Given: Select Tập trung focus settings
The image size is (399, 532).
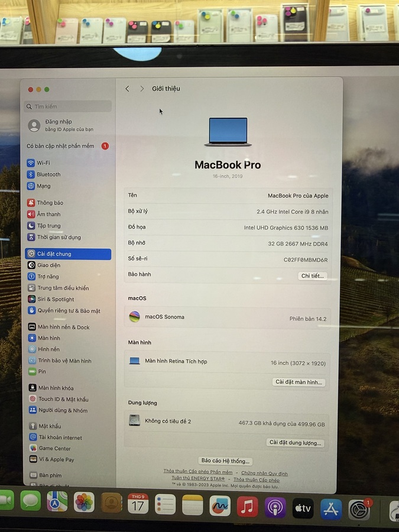Looking at the screenshot, I should (x=44, y=226).
